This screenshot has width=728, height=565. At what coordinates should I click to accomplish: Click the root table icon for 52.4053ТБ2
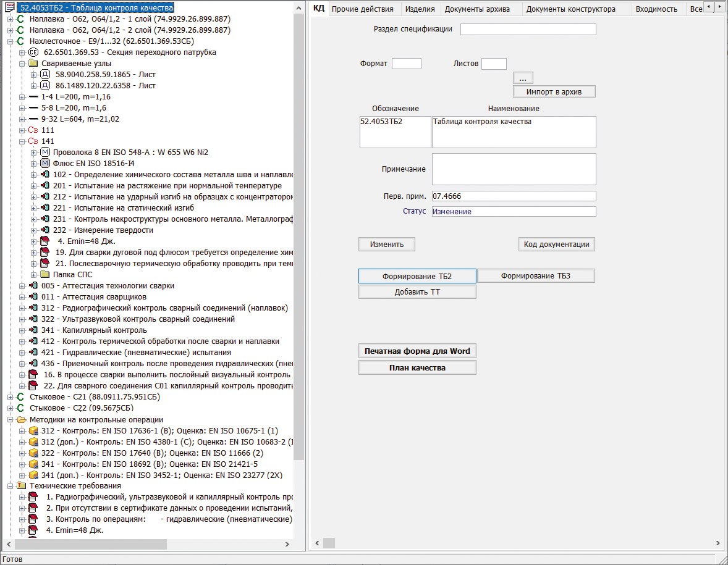point(9,8)
